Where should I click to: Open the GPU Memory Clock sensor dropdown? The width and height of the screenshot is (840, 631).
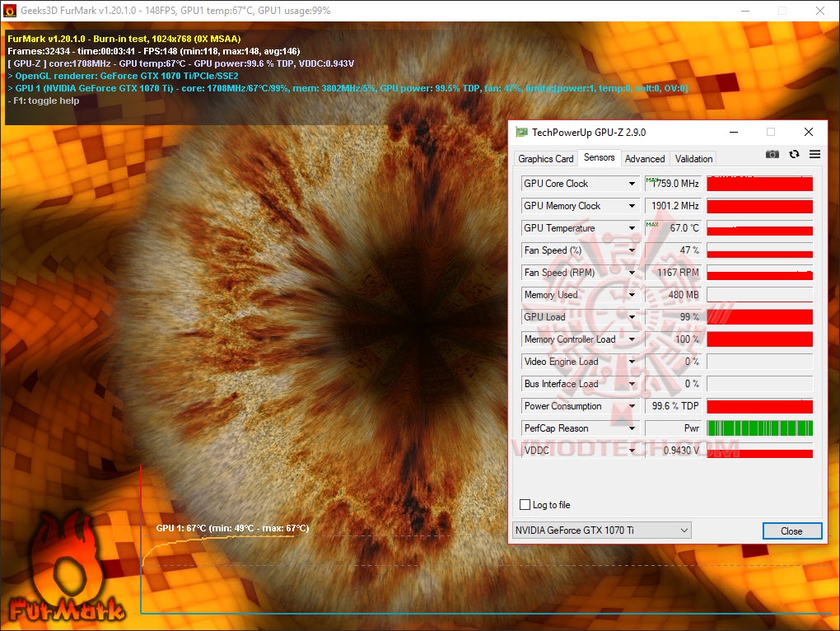point(632,206)
